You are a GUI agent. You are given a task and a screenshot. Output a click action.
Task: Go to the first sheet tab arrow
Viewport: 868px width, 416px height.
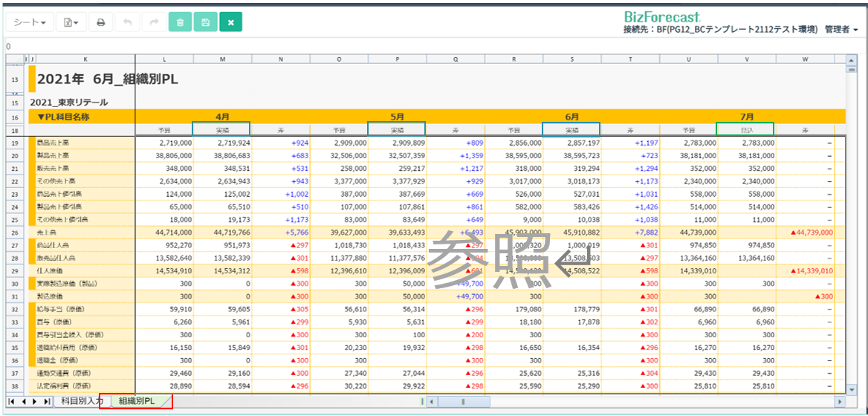(11, 402)
